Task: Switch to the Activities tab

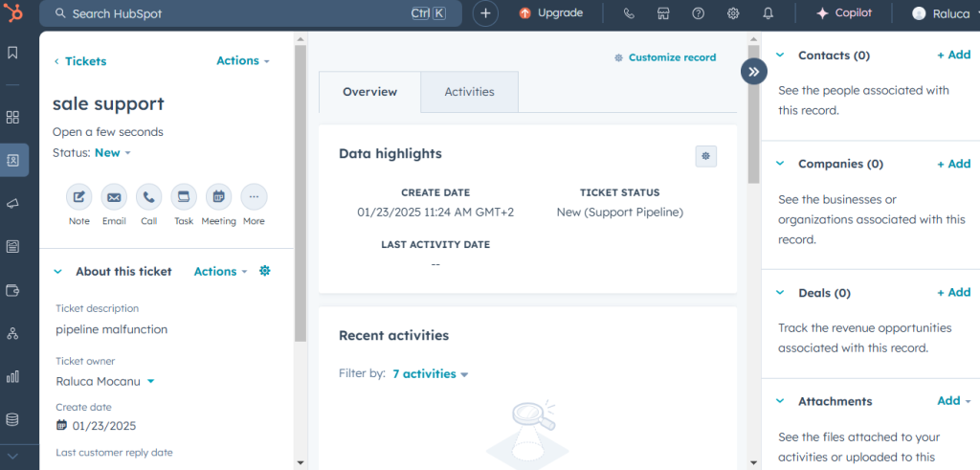Action: click(469, 92)
